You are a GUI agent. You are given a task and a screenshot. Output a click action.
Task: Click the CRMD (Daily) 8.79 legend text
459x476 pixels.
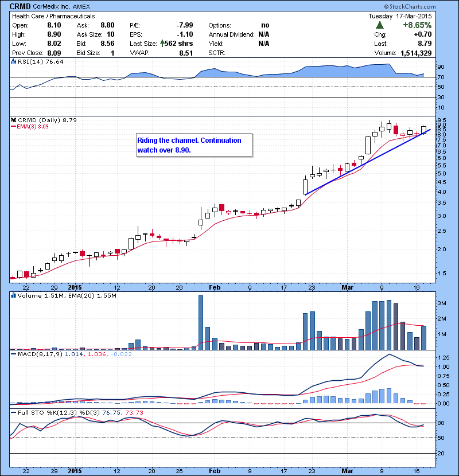(48, 120)
